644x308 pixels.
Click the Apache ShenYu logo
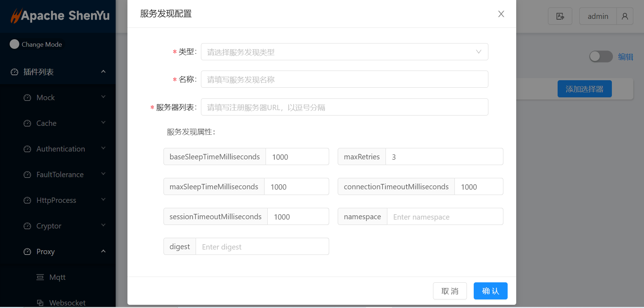pyautogui.click(x=60, y=16)
